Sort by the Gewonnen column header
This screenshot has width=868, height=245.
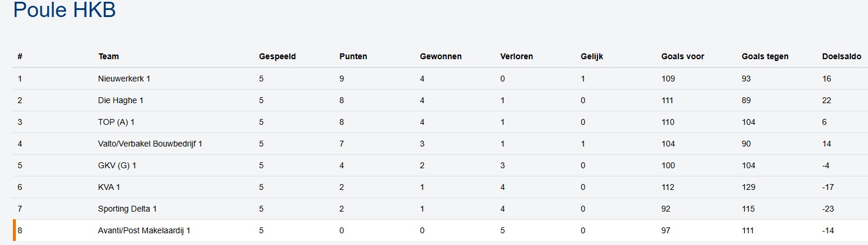(441, 57)
